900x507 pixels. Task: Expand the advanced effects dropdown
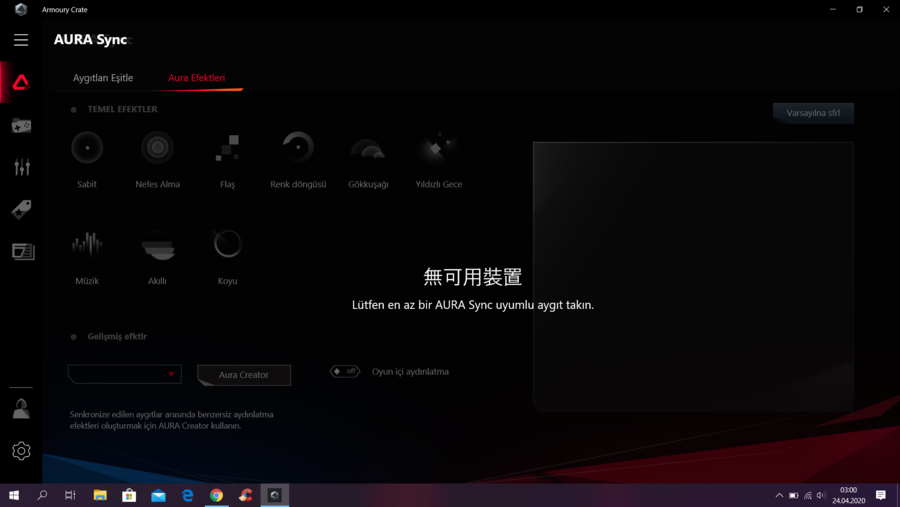pyautogui.click(x=125, y=374)
